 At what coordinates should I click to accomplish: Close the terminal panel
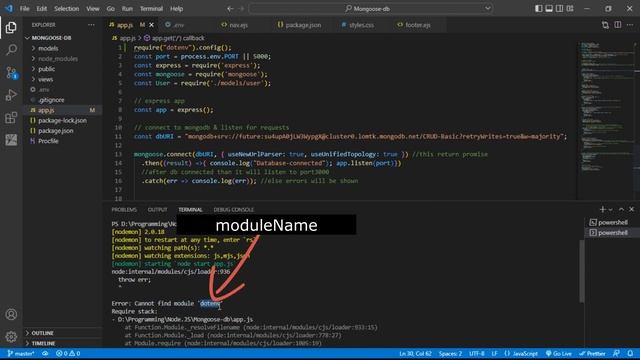pos(631,209)
